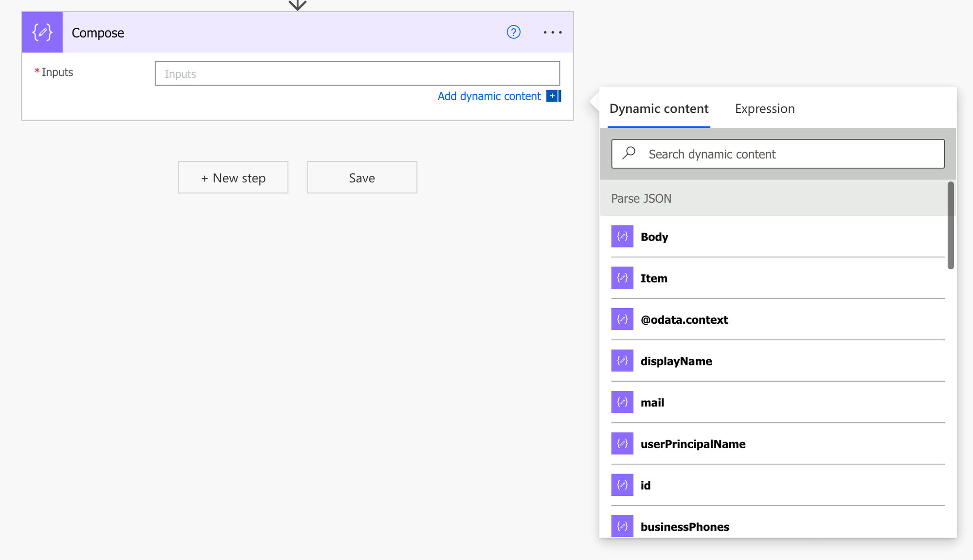Select the Body dynamic content icon
The width and height of the screenshot is (973, 560).
[622, 237]
